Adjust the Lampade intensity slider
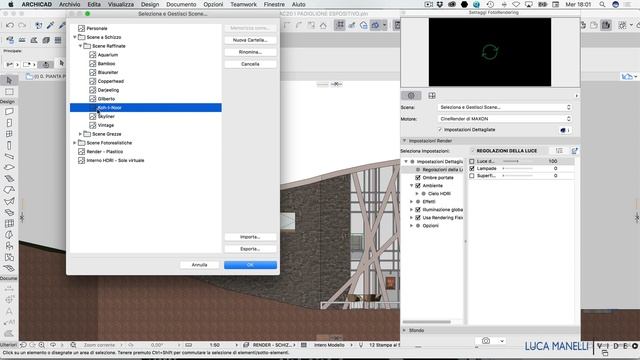 pyautogui.click(x=518, y=169)
